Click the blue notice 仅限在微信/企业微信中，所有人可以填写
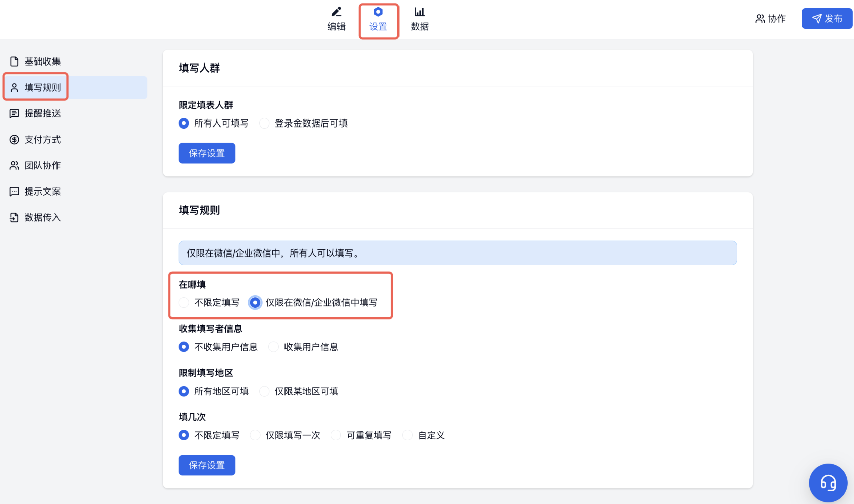The height and width of the screenshot is (504, 854). tap(458, 253)
